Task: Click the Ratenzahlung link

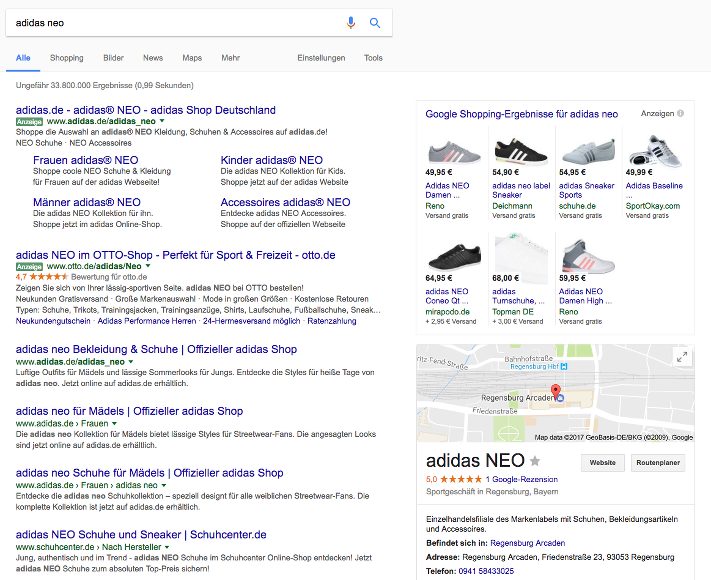Action: [332, 321]
